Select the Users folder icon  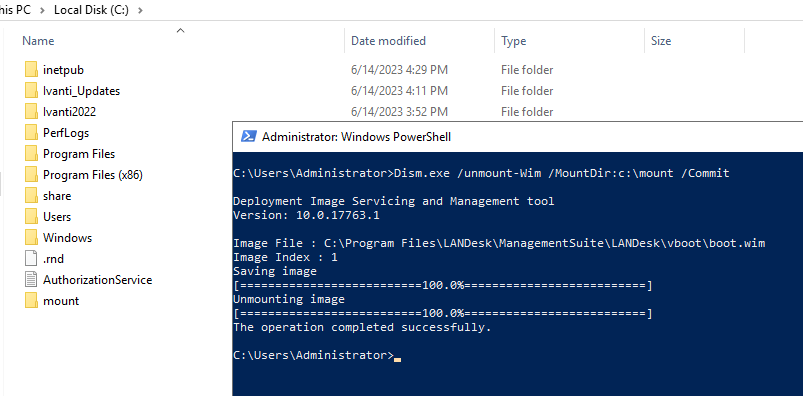click(x=31, y=217)
